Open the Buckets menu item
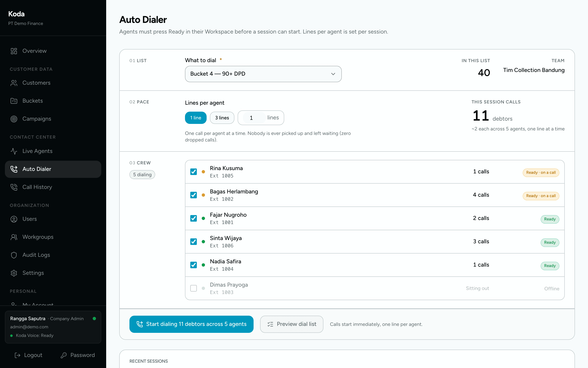The image size is (588, 368). [53, 101]
